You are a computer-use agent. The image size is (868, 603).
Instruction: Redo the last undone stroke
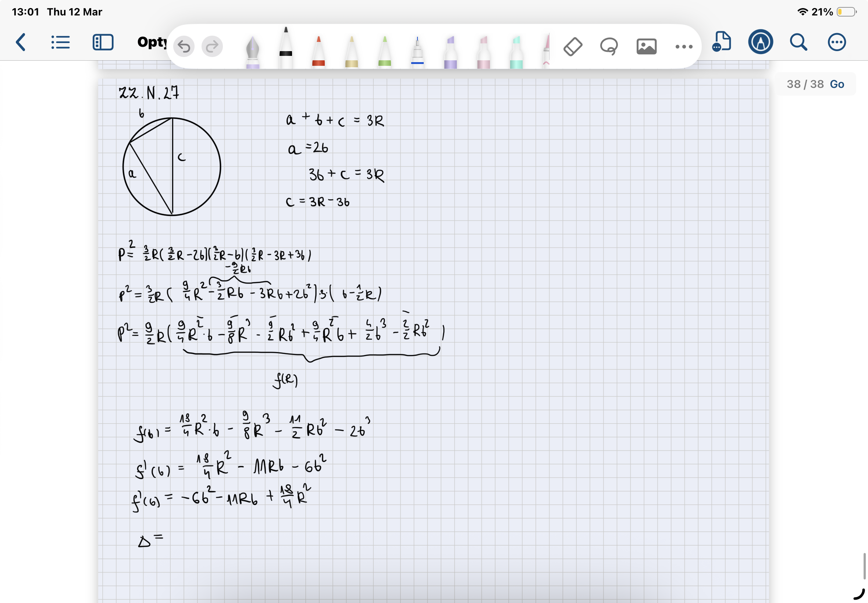click(212, 46)
